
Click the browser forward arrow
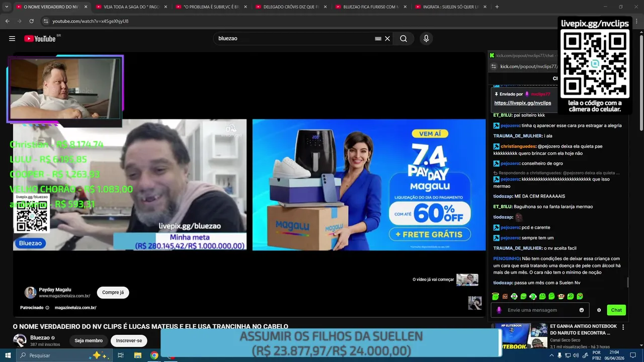(19, 21)
